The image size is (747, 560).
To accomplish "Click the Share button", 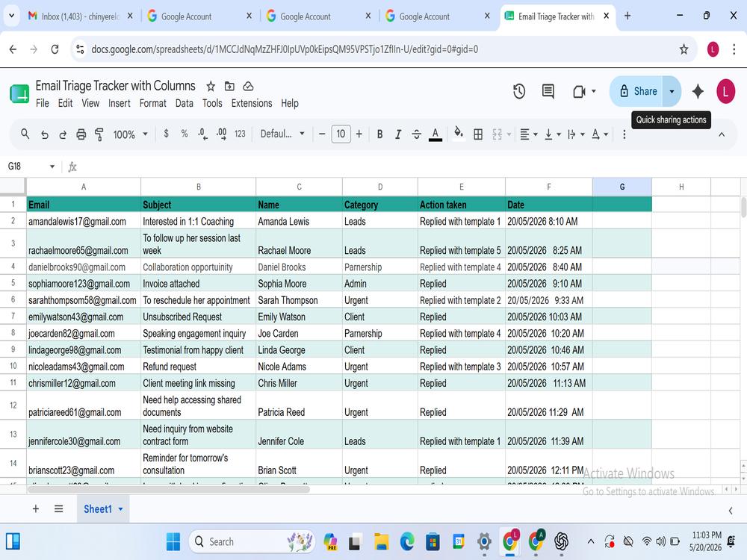I will tap(637, 91).
